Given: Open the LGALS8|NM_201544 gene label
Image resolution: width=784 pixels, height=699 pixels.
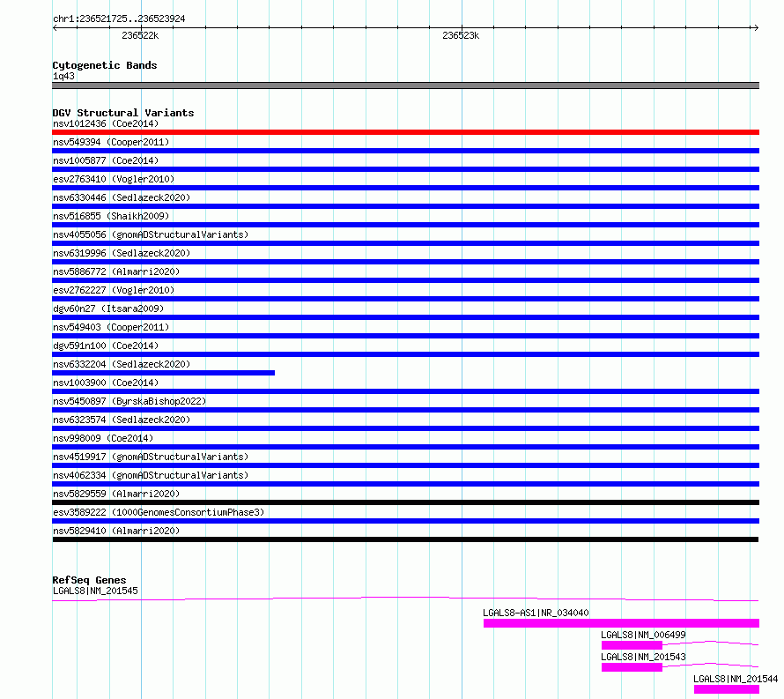Looking at the screenshot, I should [736, 679].
